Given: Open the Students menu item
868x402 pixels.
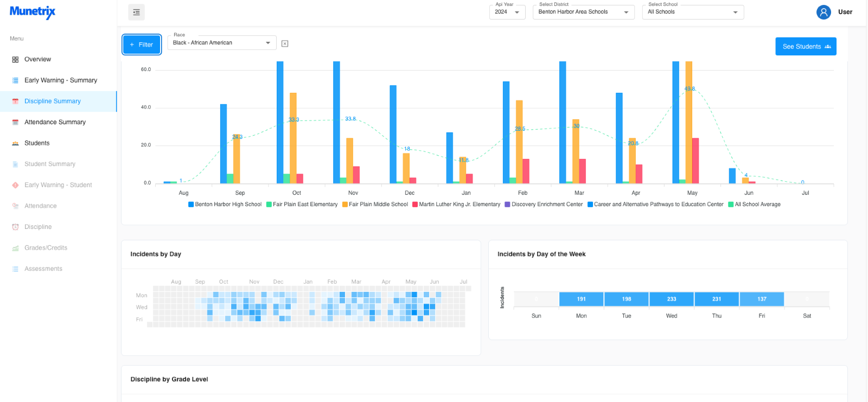Looking at the screenshot, I should coord(37,143).
